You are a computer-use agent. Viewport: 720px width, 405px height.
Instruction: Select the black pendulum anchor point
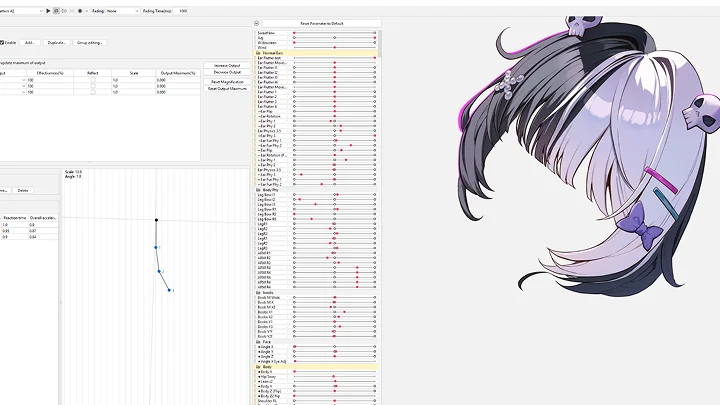[156, 220]
